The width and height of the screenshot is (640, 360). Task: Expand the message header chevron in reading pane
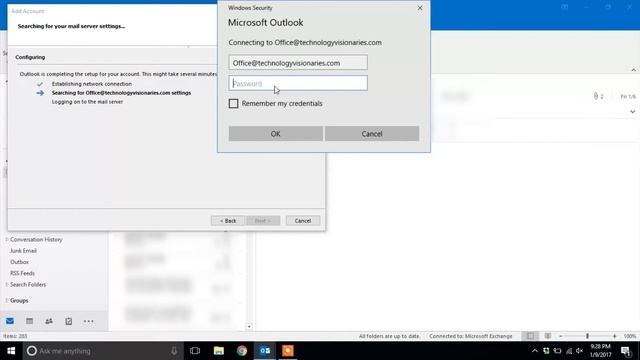coord(633,111)
